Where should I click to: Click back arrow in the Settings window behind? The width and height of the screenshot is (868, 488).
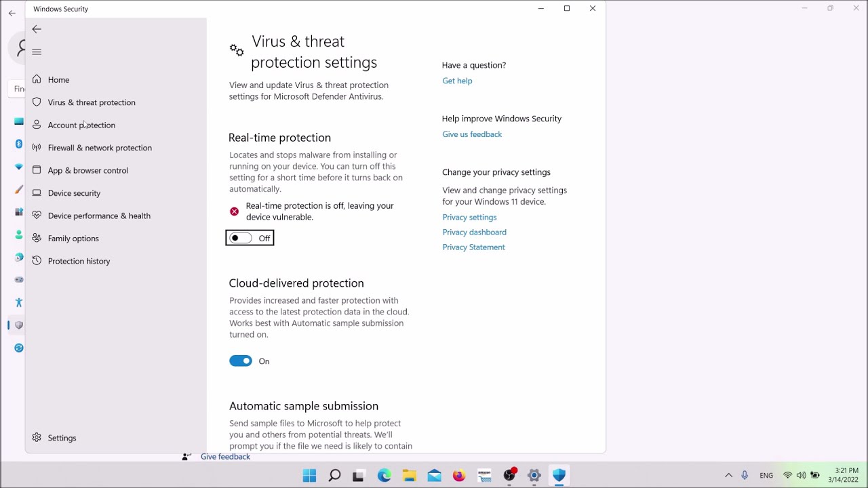click(x=12, y=13)
